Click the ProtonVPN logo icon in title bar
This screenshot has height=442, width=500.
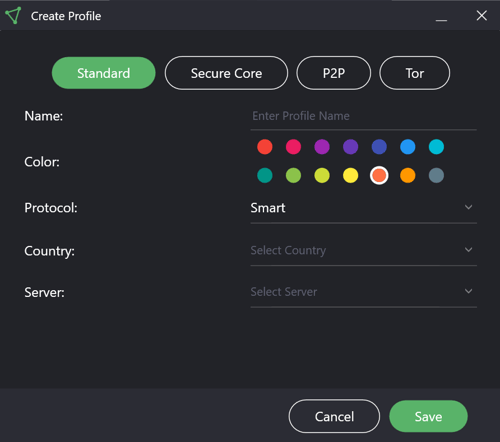pyautogui.click(x=13, y=15)
